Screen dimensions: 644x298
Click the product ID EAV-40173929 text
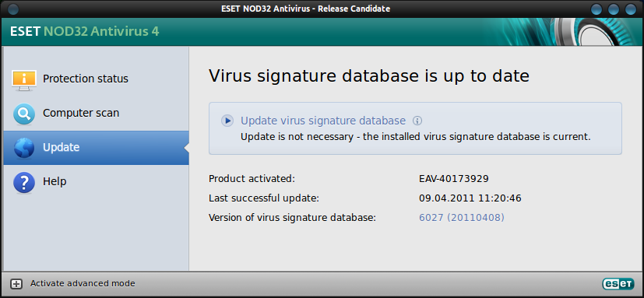(x=454, y=178)
